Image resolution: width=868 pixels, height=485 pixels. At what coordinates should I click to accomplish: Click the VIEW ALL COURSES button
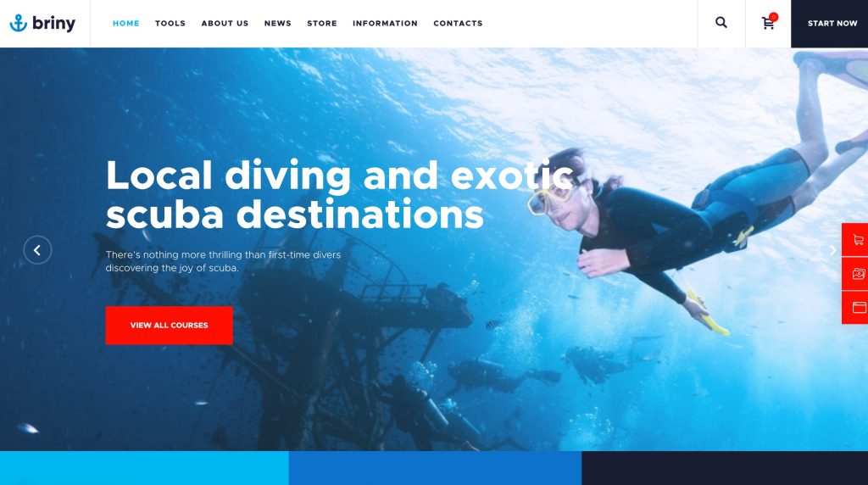(x=169, y=326)
